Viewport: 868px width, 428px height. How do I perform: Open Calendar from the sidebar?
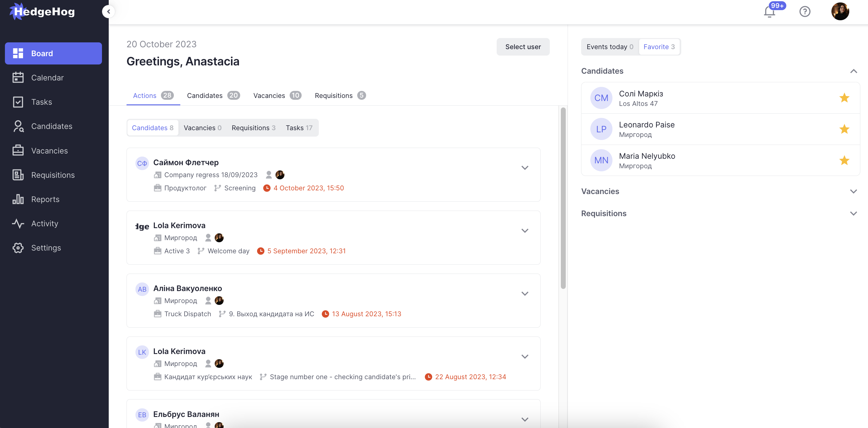pos(47,78)
